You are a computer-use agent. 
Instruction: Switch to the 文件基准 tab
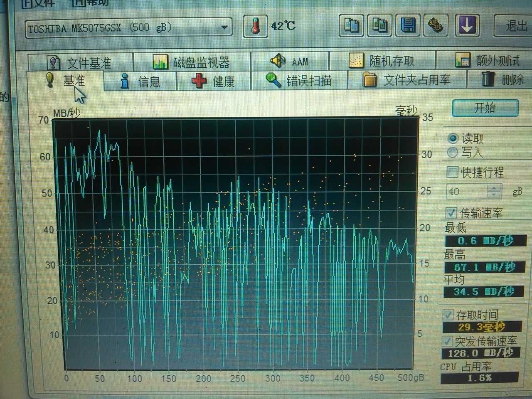point(80,63)
